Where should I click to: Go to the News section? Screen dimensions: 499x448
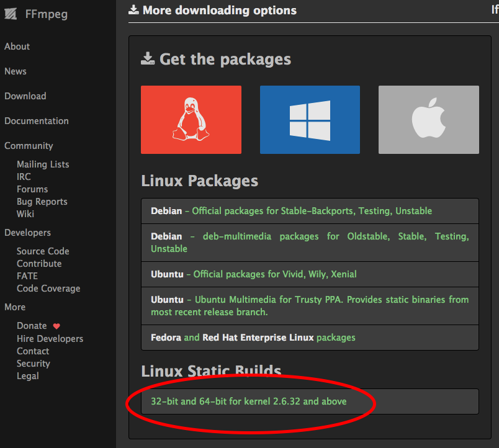coord(16,71)
